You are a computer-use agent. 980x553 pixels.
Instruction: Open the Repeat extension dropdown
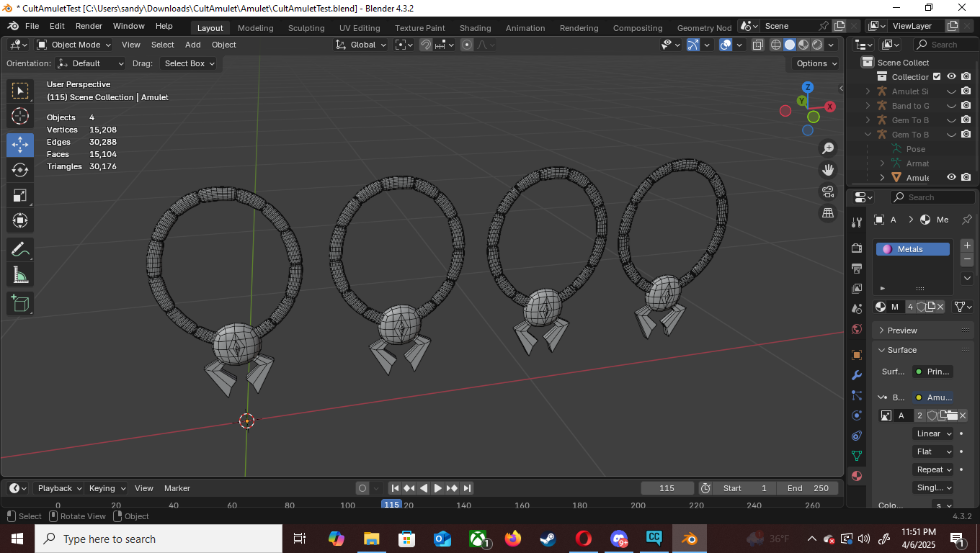933,469
